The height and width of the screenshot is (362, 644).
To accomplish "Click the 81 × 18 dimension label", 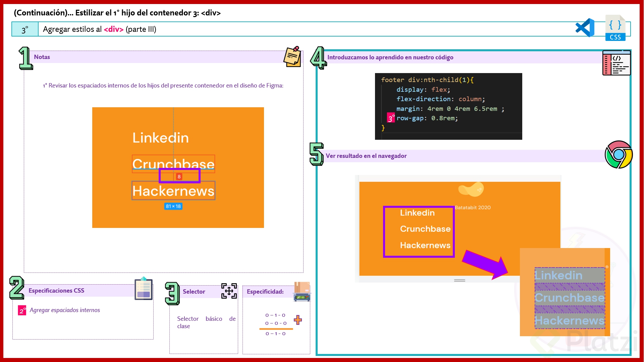I will (x=173, y=206).
